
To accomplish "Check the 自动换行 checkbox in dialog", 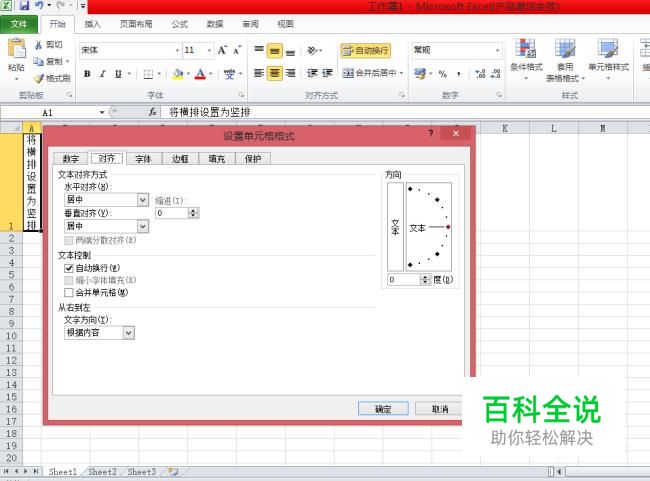I will (x=69, y=269).
